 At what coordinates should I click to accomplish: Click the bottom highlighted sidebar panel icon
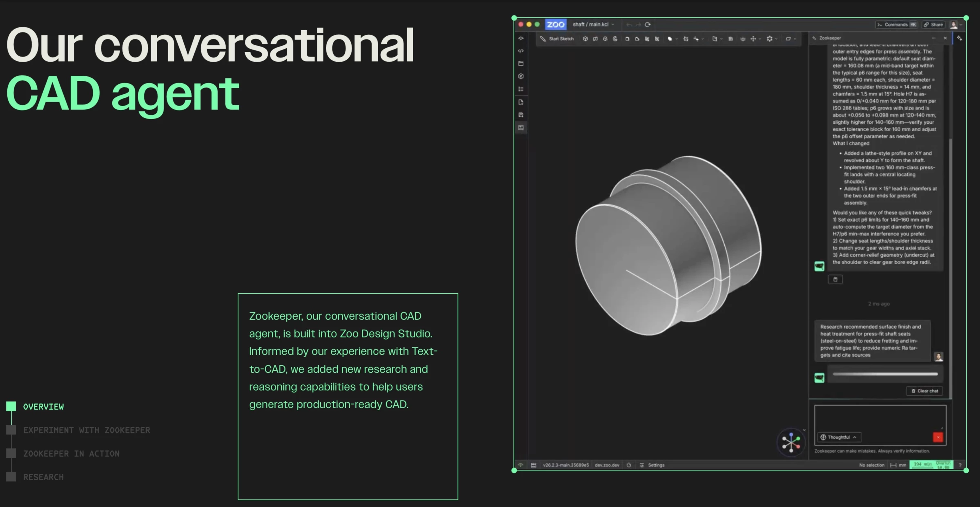[521, 128]
